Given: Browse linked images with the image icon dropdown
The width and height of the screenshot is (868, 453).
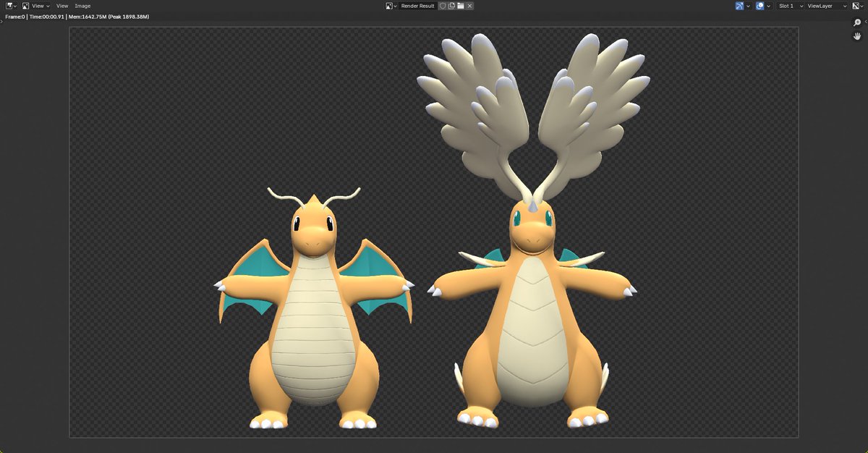Looking at the screenshot, I should [x=391, y=6].
